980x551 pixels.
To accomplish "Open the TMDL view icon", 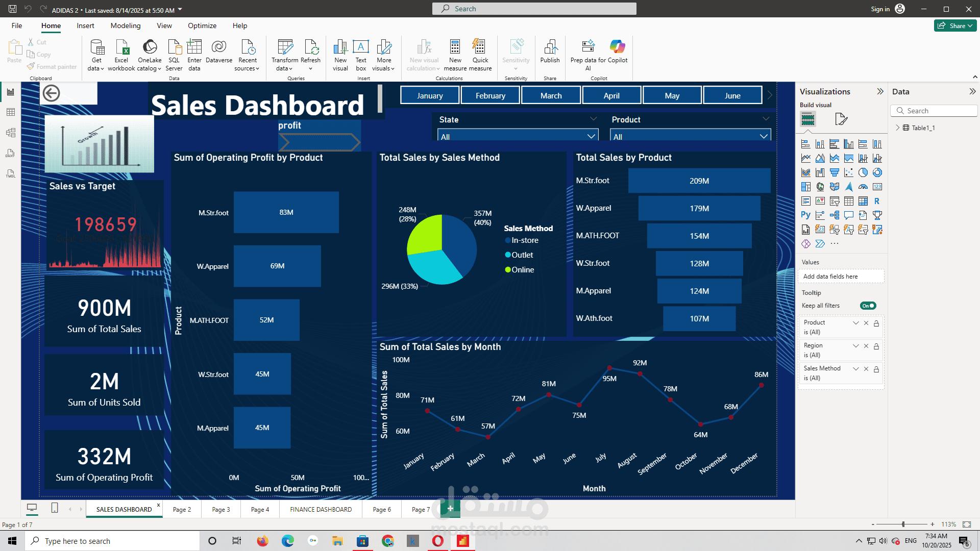I will (11, 174).
